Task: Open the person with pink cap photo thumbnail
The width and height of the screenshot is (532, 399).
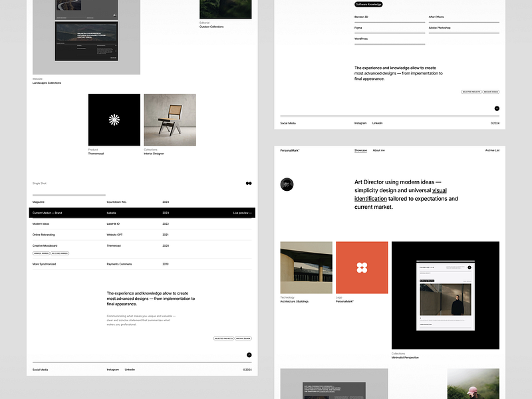Action: click(x=473, y=384)
